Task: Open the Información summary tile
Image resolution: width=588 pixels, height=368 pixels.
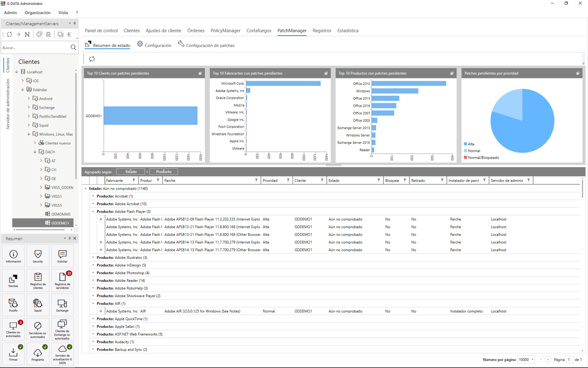Action: coord(13,256)
